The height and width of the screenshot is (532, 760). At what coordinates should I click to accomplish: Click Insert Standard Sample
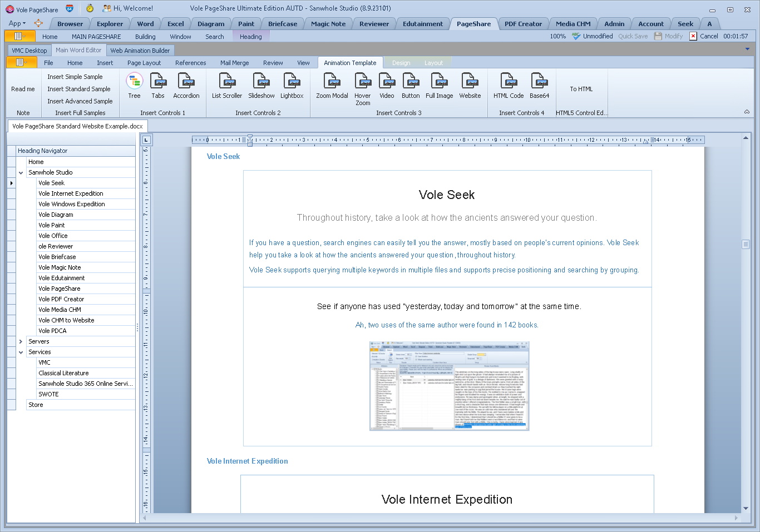pos(79,89)
